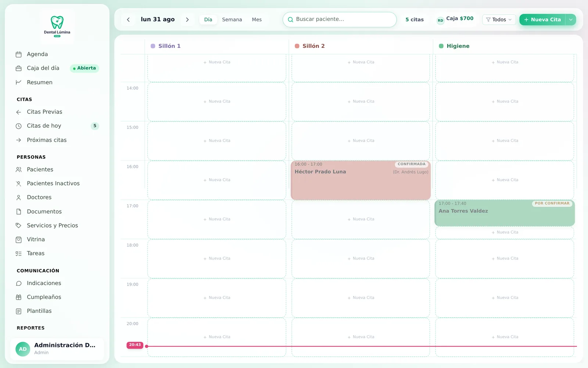The image size is (588, 368).
Task: Open Citas de hoy menu entry
Action: click(57, 126)
